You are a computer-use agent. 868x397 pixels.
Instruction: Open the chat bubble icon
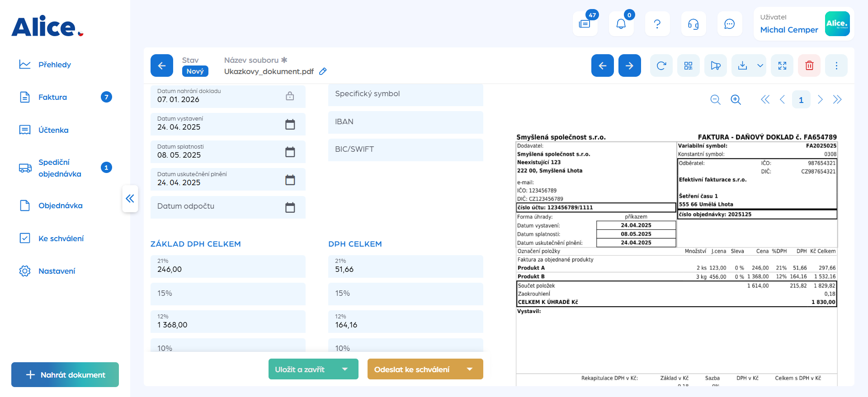point(730,24)
